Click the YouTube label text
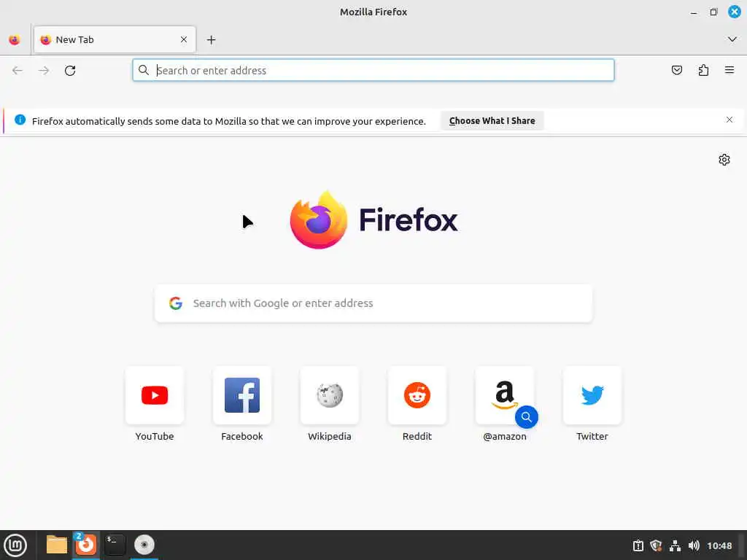747x560 pixels. point(155,436)
